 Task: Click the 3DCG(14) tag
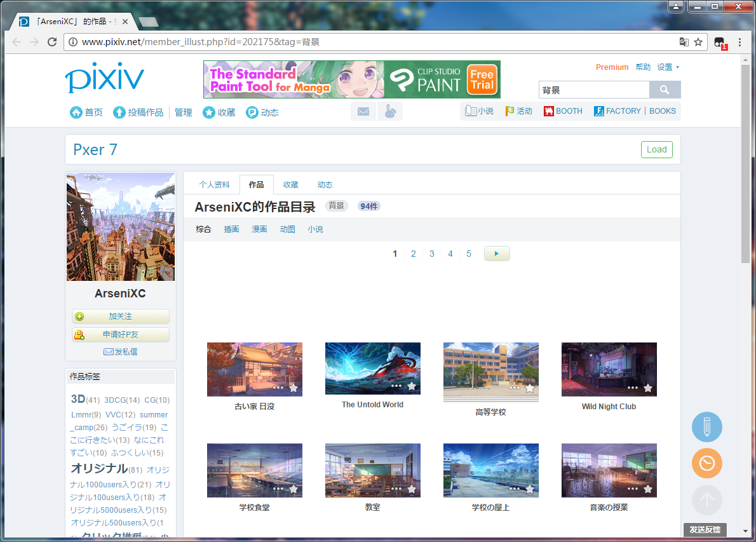click(122, 400)
